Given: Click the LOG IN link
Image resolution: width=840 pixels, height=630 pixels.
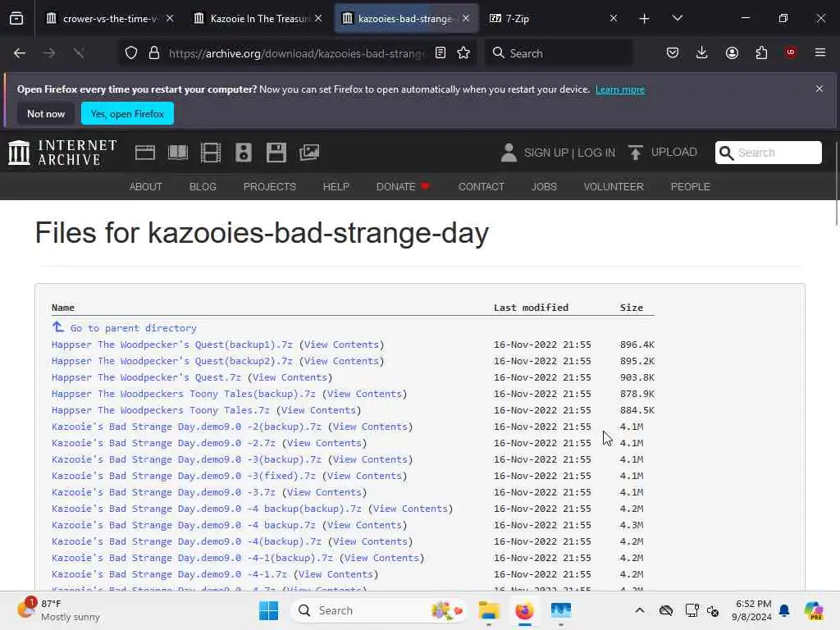Looking at the screenshot, I should pyautogui.click(x=596, y=153).
